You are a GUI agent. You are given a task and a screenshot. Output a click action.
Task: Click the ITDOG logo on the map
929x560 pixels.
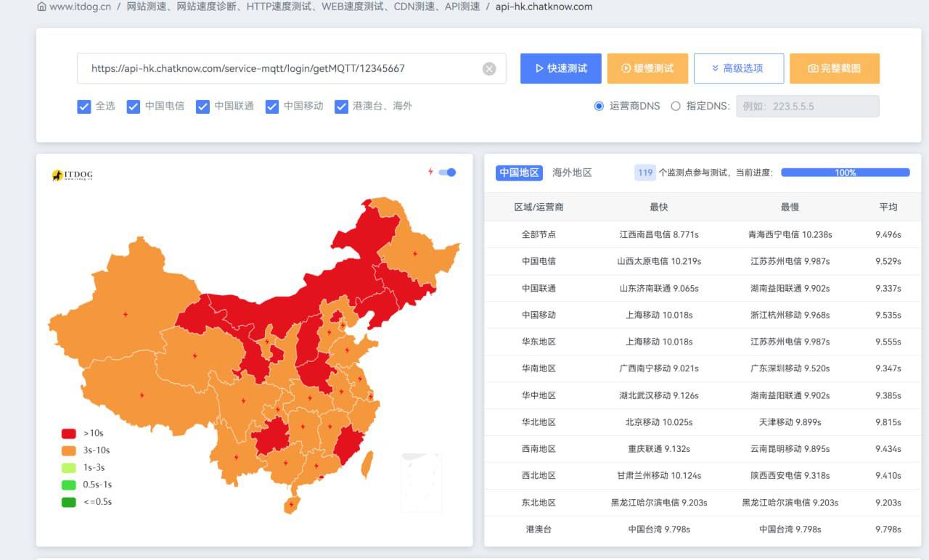(x=73, y=176)
